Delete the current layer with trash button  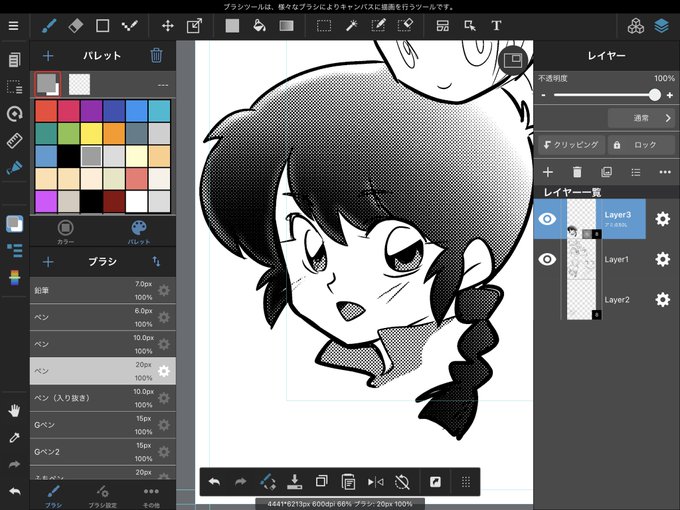click(577, 172)
